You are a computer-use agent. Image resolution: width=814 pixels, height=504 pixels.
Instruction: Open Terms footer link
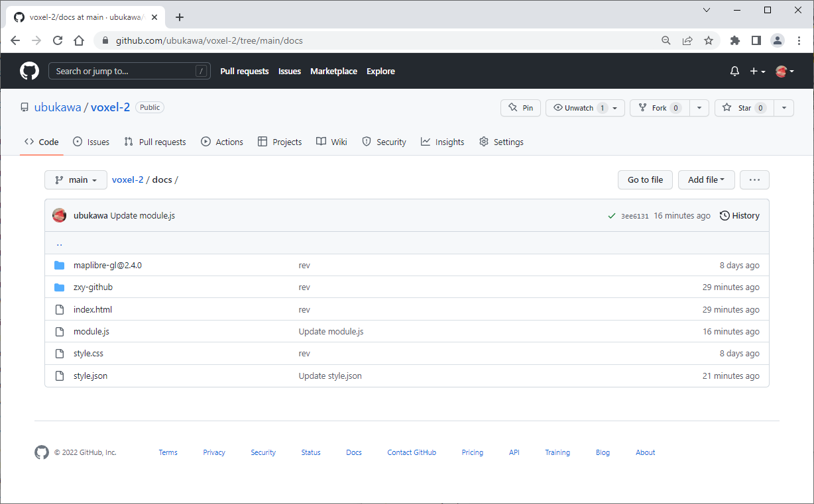[x=168, y=452]
